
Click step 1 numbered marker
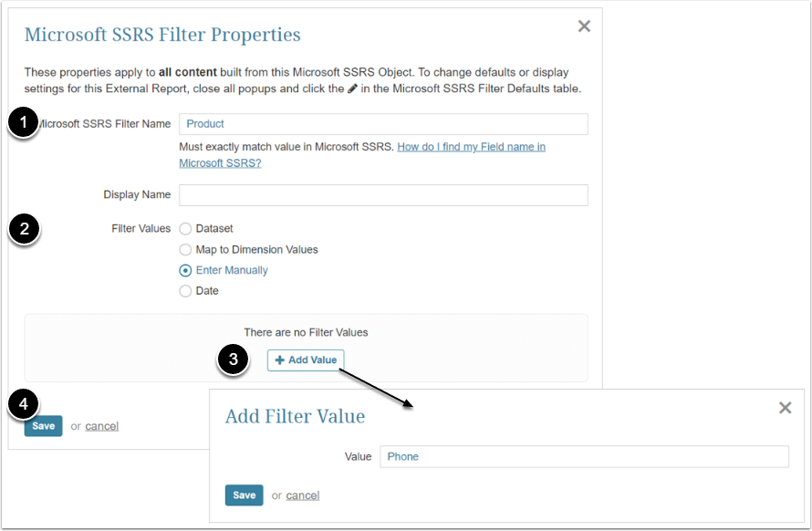point(24,123)
